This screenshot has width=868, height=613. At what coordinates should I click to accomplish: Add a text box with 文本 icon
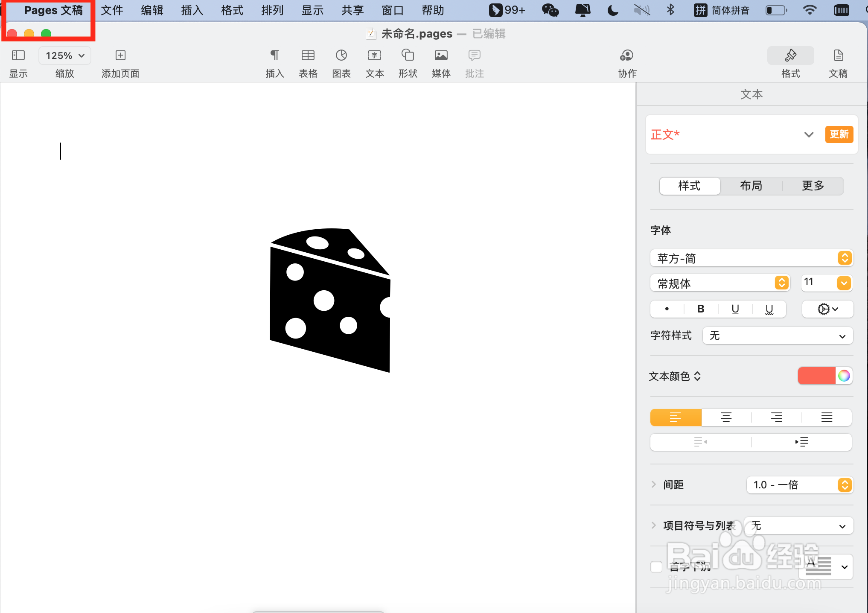374,55
